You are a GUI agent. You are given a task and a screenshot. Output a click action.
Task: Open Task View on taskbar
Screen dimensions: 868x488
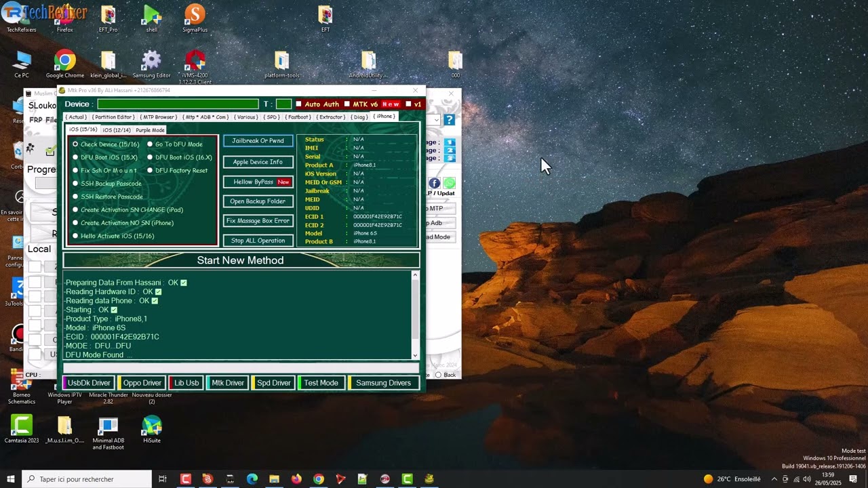point(163,479)
